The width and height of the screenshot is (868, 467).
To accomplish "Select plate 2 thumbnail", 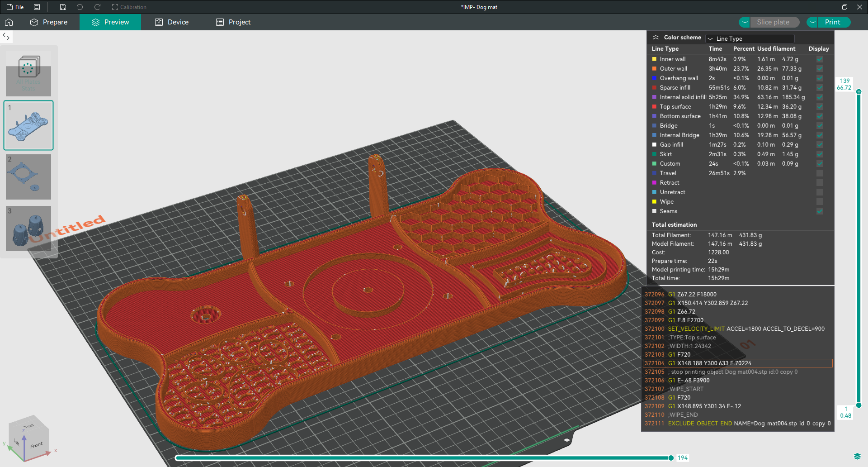I will click(x=28, y=177).
